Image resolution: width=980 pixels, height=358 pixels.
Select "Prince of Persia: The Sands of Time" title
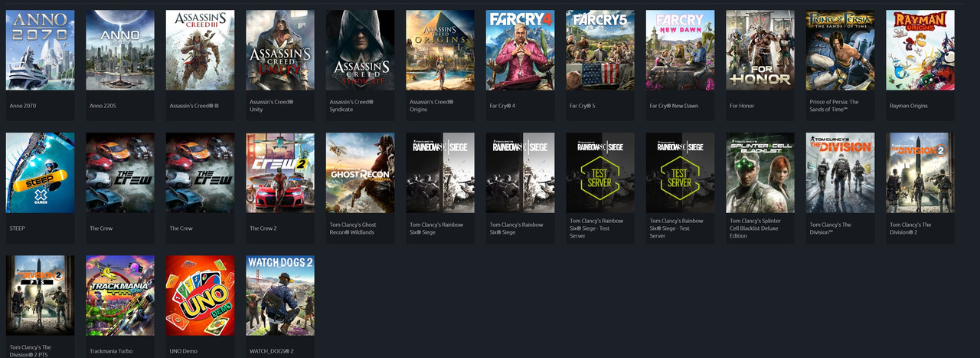[x=835, y=106]
